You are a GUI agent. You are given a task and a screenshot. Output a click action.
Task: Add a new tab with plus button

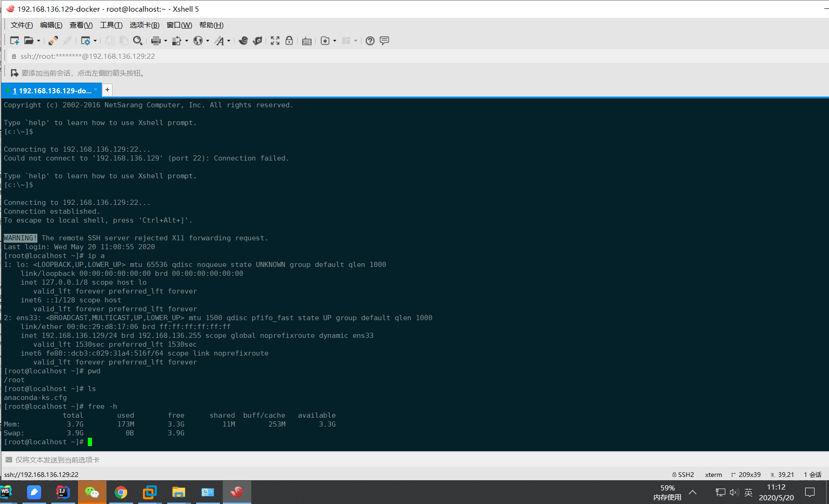[x=107, y=90]
